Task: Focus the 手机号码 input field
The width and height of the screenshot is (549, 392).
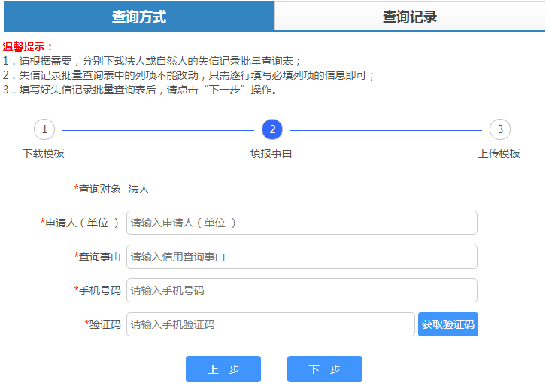Action: click(x=302, y=290)
